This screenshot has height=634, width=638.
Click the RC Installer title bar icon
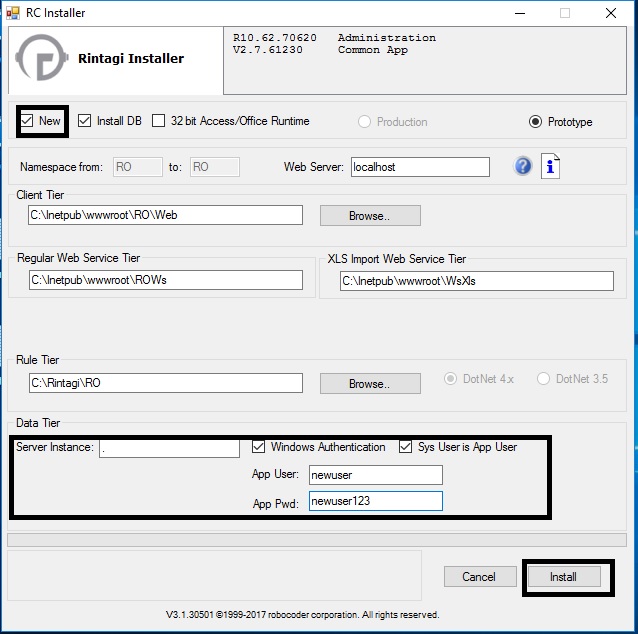tap(13, 13)
